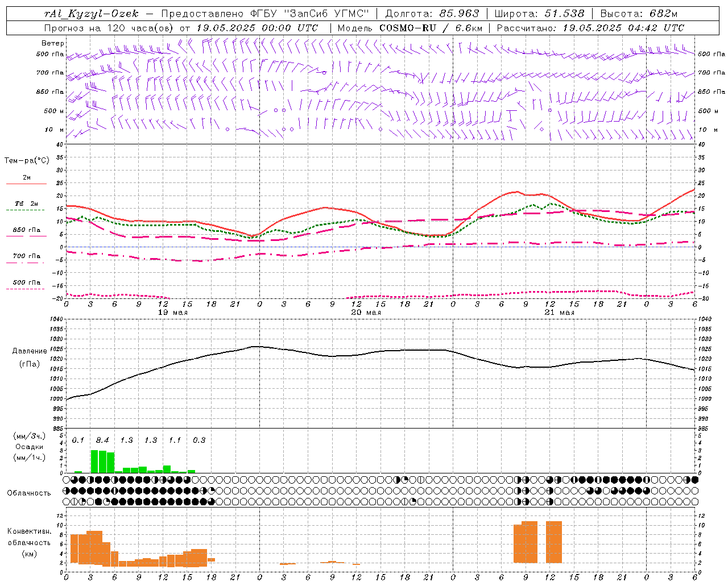Click the 3-hour precipitation value "0.1"
Viewport: 728px width, 582px height.
(x=78, y=440)
